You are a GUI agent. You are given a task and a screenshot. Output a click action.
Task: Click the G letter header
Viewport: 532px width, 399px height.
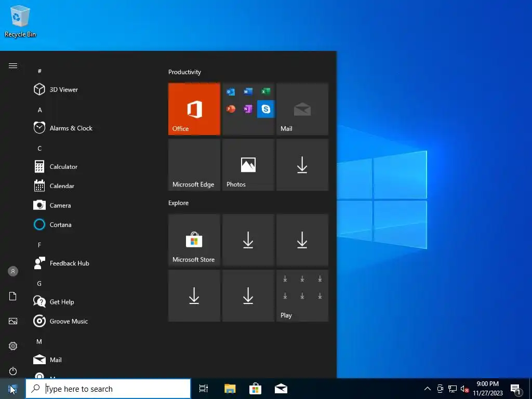[x=39, y=283]
